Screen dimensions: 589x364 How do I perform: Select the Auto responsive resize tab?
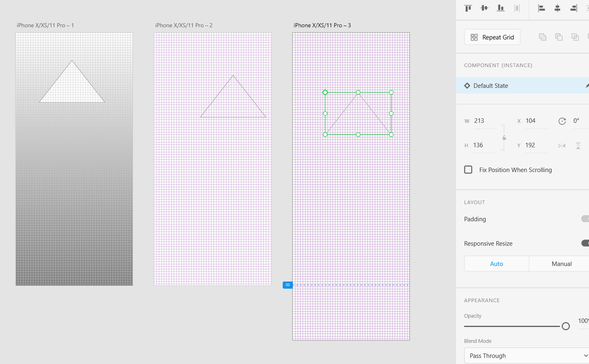pyautogui.click(x=496, y=264)
